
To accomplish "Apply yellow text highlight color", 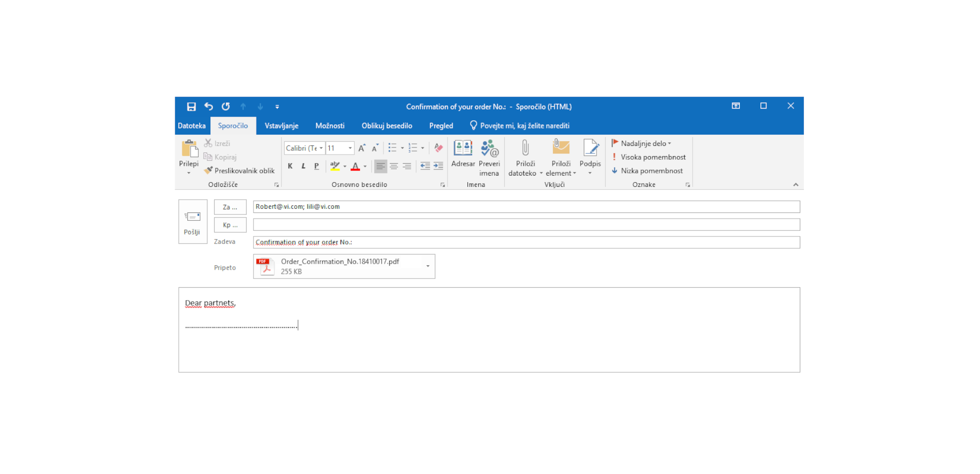I will pos(335,166).
